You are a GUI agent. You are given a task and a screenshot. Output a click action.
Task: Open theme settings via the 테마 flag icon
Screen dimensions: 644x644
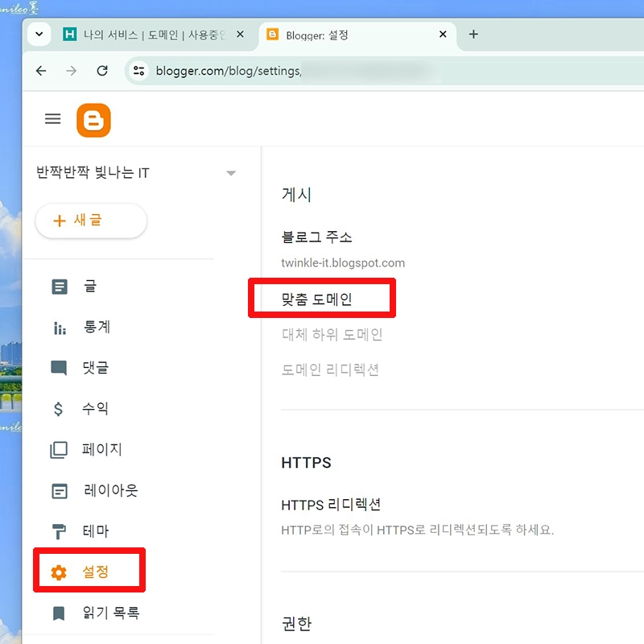[59, 530]
